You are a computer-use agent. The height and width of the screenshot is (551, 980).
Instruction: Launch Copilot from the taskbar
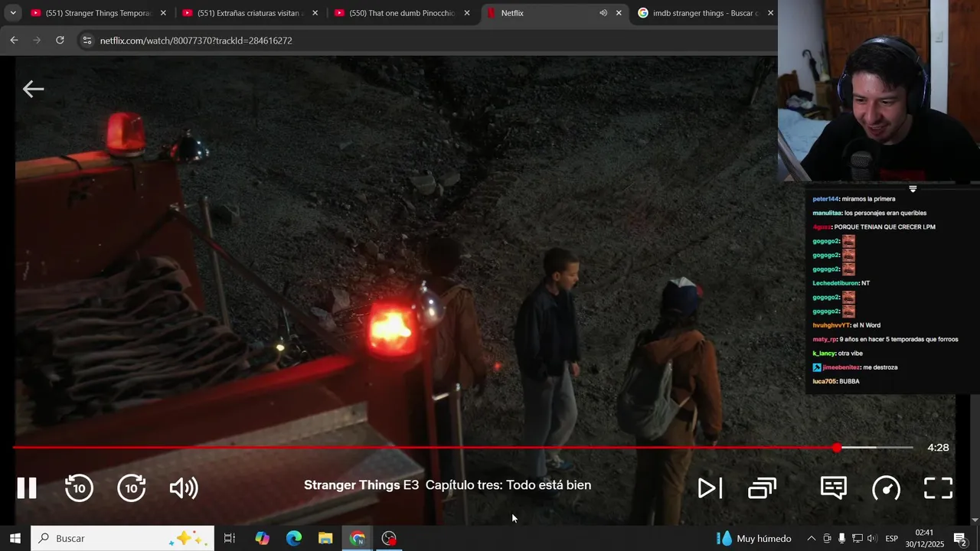tap(262, 538)
